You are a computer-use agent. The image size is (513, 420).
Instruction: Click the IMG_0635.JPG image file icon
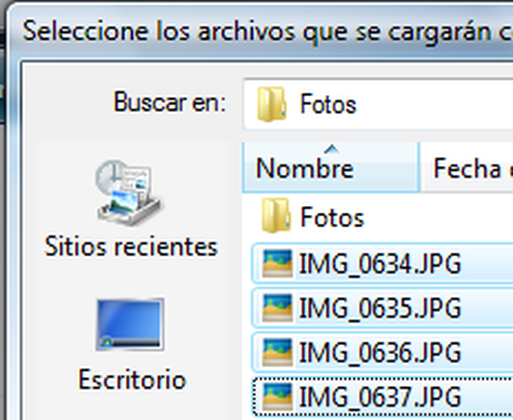point(277,308)
